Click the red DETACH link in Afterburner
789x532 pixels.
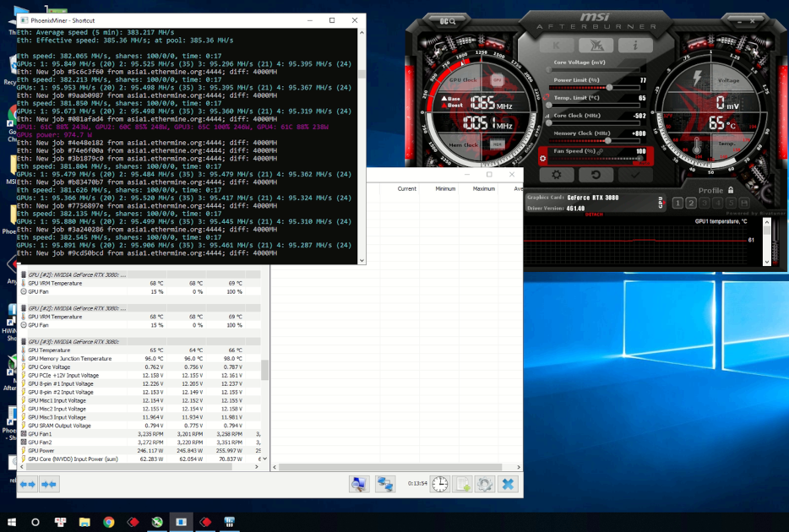[x=594, y=214]
